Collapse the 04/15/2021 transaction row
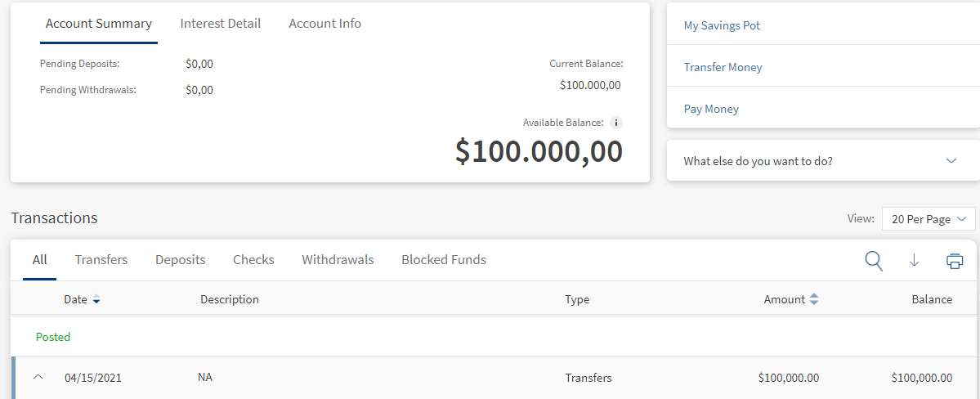Screen dimensions: 980x399 [x=38, y=378]
